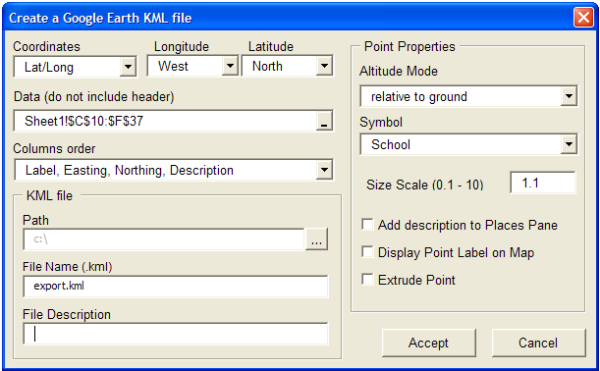Enable Display Point Label on Map checkbox
600x371 pixels.
367,252
